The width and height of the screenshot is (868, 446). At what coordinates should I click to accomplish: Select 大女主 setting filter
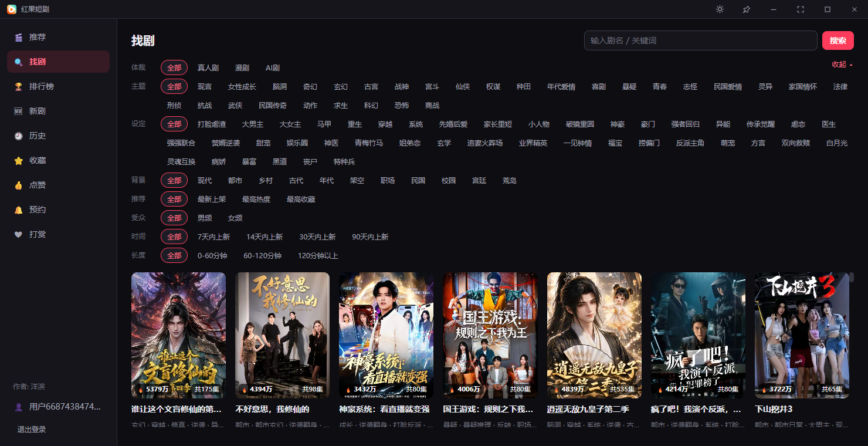(290, 124)
